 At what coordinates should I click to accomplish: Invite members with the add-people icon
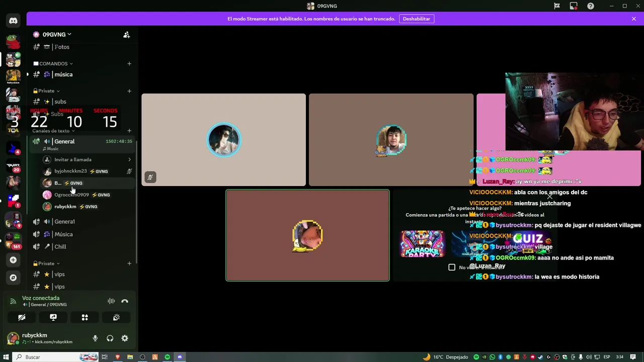coord(127,35)
